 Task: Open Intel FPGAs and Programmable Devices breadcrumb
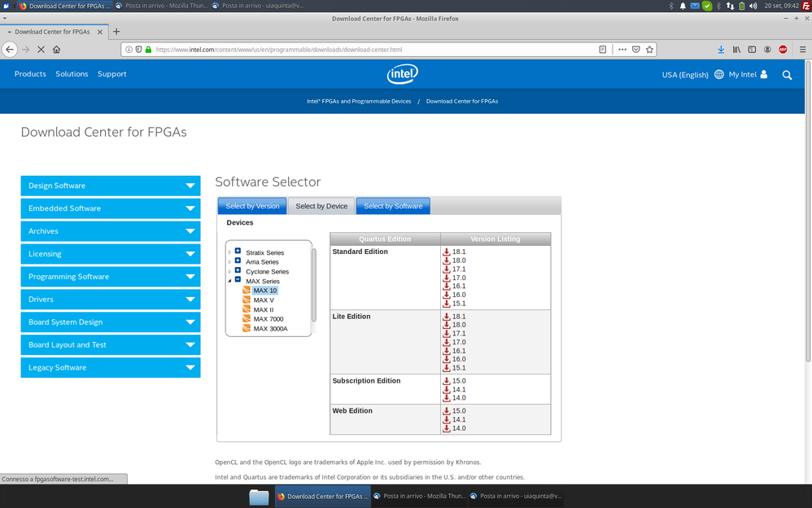[359, 101]
